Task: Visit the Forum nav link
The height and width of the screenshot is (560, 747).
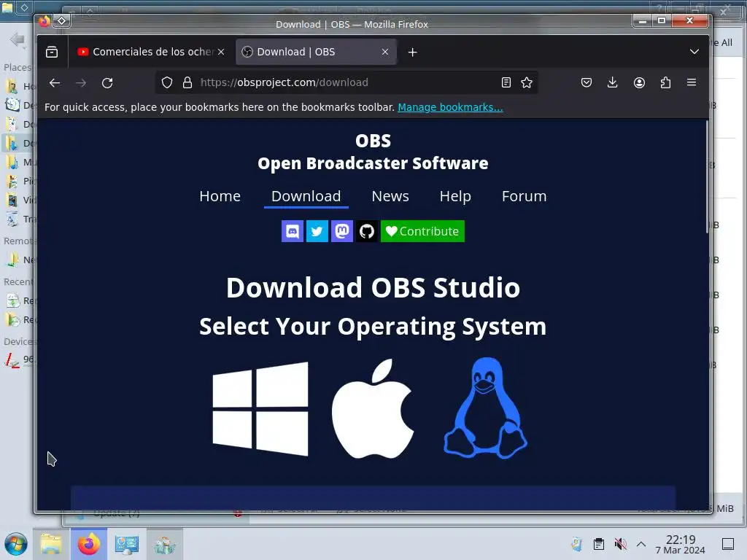Action: pyautogui.click(x=524, y=196)
